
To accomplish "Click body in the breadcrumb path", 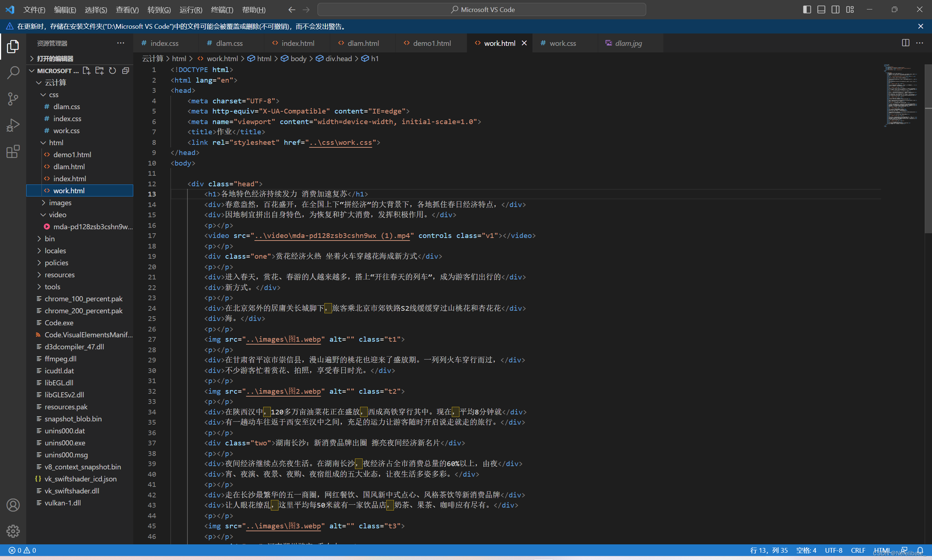I will (294, 59).
